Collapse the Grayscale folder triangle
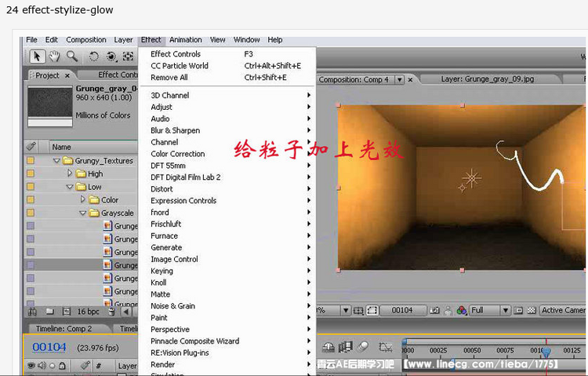Image resolution: width=588 pixels, height=376 pixels. coord(83,213)
